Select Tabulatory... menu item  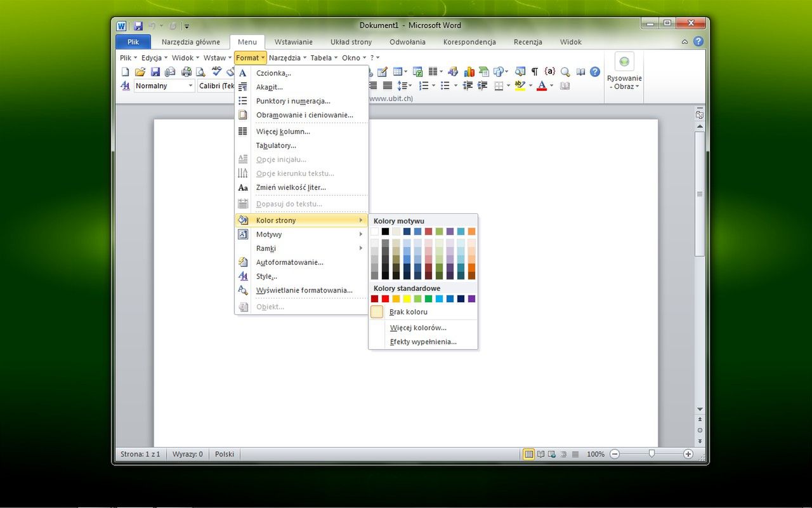(301, 145)
